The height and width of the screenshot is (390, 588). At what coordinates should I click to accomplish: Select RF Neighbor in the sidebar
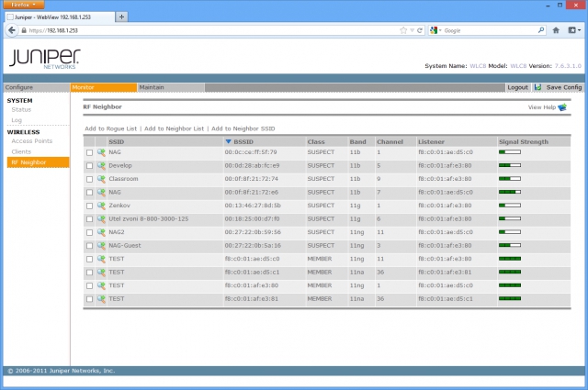[x=38, y=162]
